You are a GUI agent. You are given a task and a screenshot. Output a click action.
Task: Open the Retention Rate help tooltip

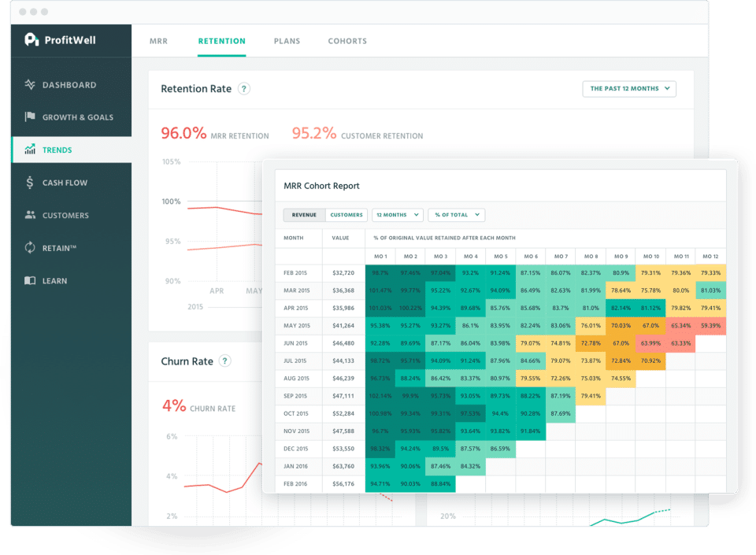244,89
